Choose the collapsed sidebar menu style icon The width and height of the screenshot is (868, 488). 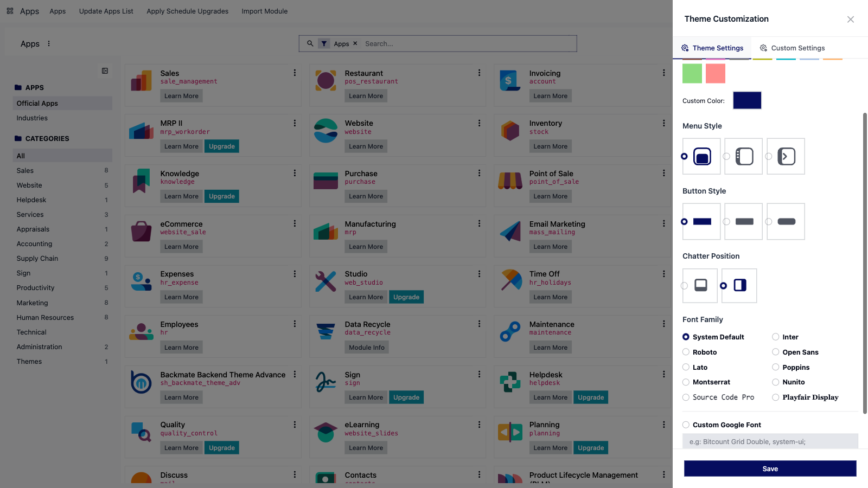[x=787, y=157]
